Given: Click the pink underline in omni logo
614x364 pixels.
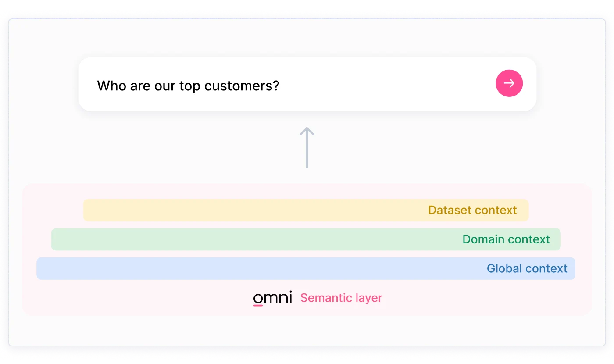Looking at the screenshot, I should pyautogui.click(x=258, y=305).
